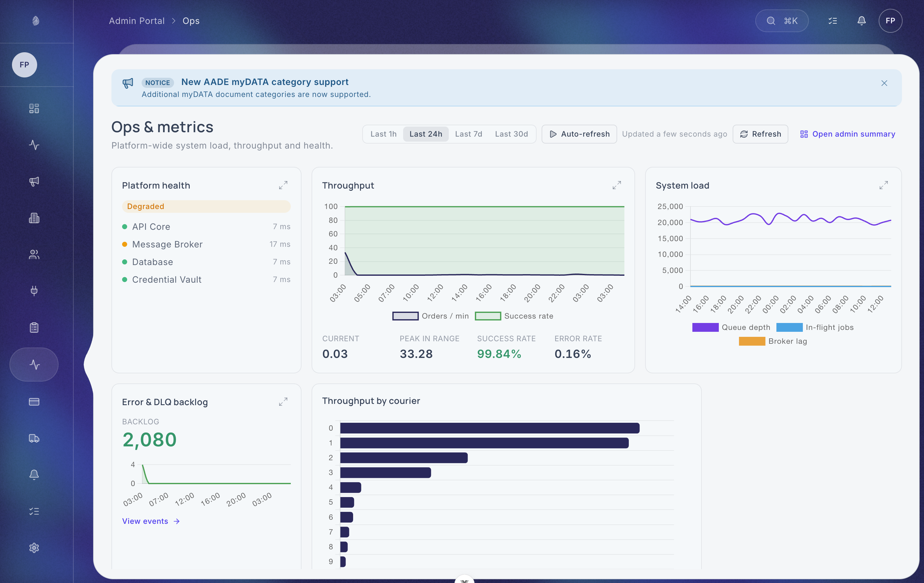
Task: Open the buildings icon in the sidebar
Action: (34, 218)
